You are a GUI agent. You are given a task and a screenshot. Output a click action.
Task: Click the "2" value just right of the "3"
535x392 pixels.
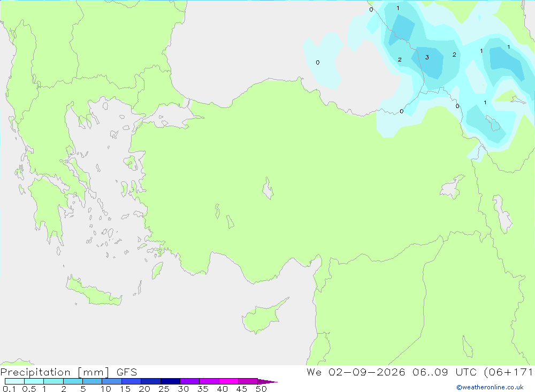pyautogui.click(x=454, y=55)
